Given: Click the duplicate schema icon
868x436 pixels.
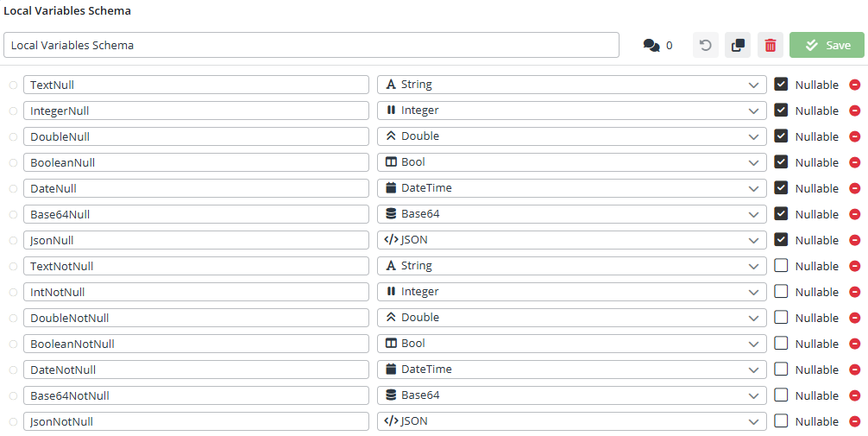Looking at the screenshot, I should 738,45.
